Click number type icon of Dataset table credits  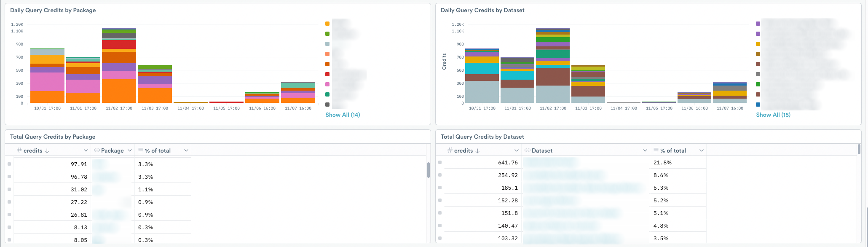(x=450, y=150)
